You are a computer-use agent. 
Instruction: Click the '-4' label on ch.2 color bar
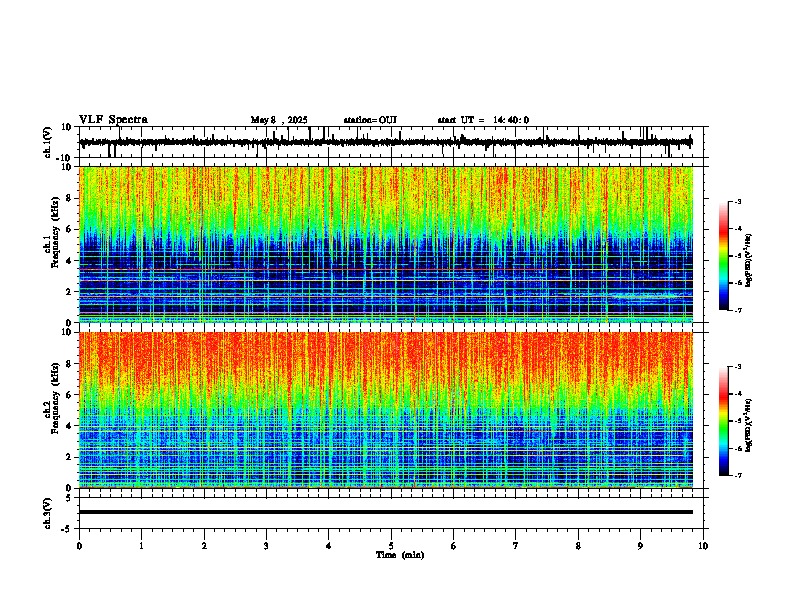(737, 394)
